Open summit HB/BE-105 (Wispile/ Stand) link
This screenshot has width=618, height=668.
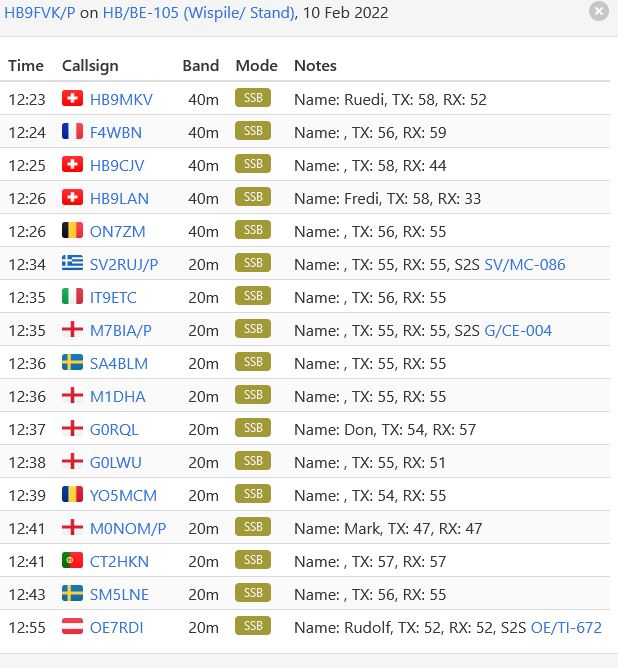199,13
